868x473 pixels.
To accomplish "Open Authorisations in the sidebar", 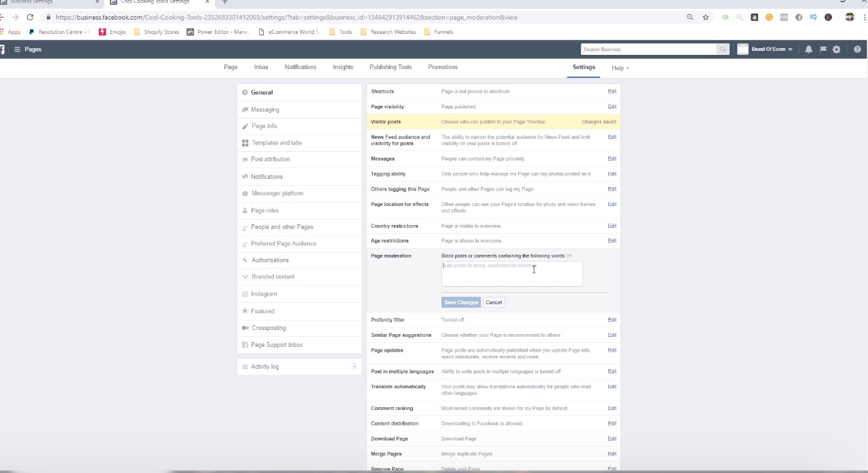I will point(299,260).
